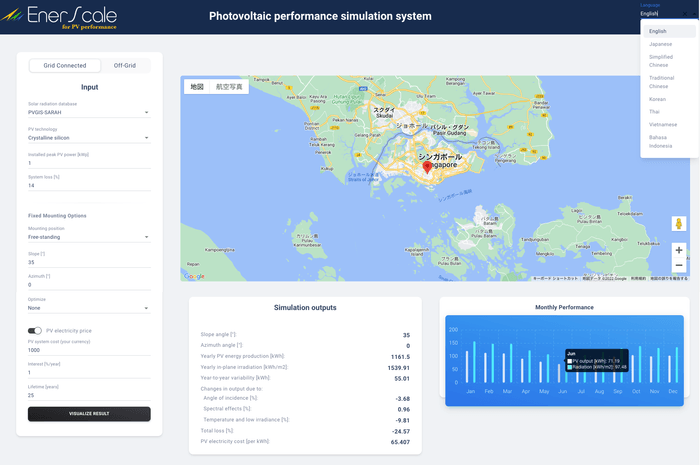Zoom out the map with minus button
This screenshot has width=700, height=465.
(x=679, y=266)
